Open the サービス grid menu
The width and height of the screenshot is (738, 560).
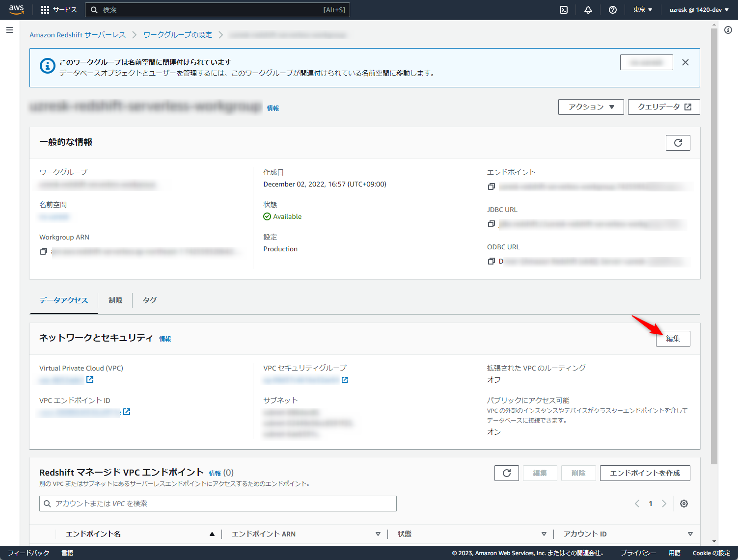[x=59, y=10]
